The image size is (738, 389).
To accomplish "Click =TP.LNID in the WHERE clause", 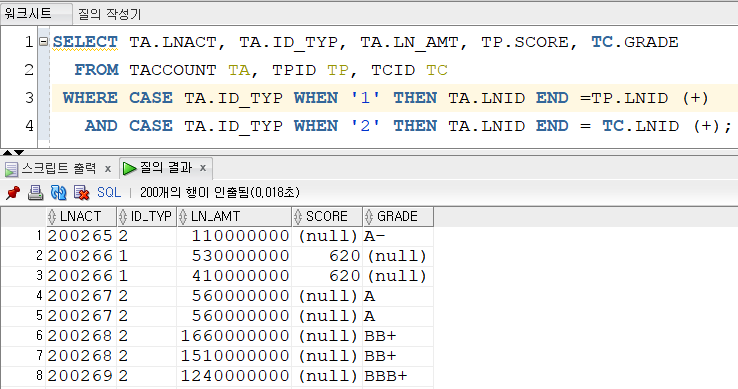I will pos(624,97).
